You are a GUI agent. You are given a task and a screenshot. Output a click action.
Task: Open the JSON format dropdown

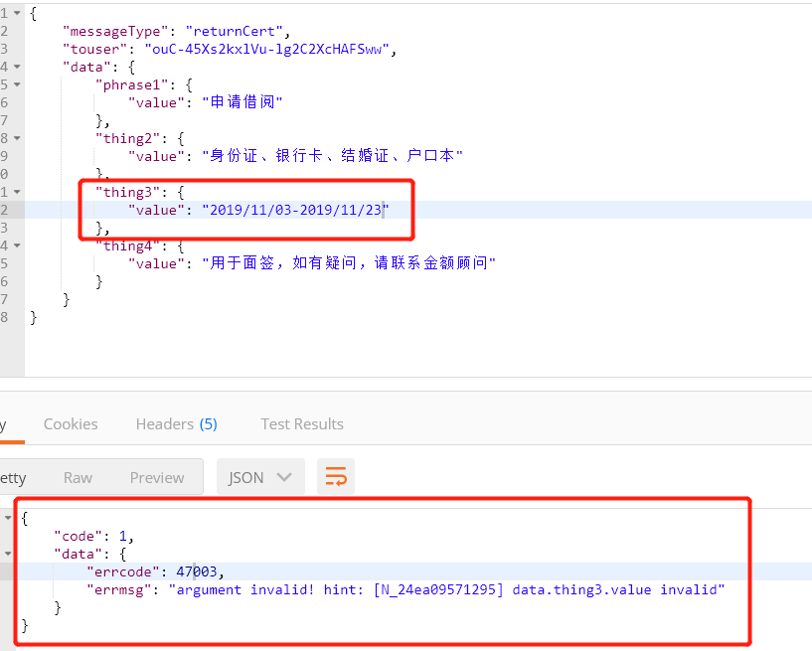[260, 477]
